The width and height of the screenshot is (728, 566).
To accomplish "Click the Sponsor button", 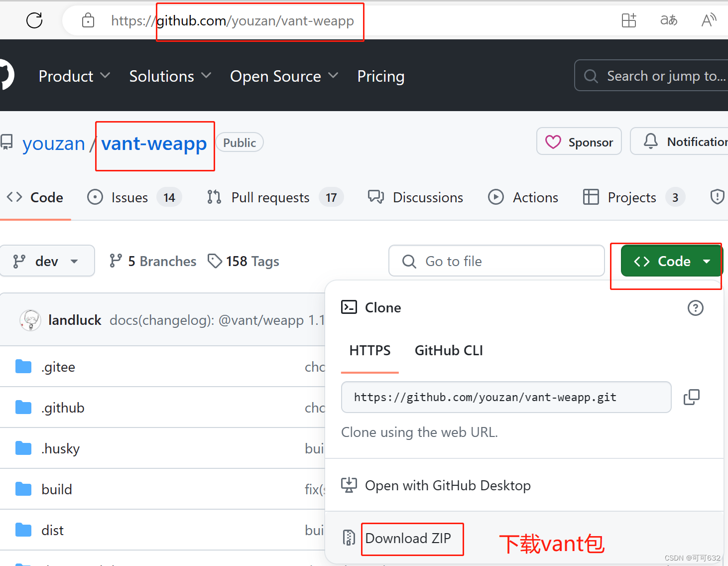I will tap(579, 141).
